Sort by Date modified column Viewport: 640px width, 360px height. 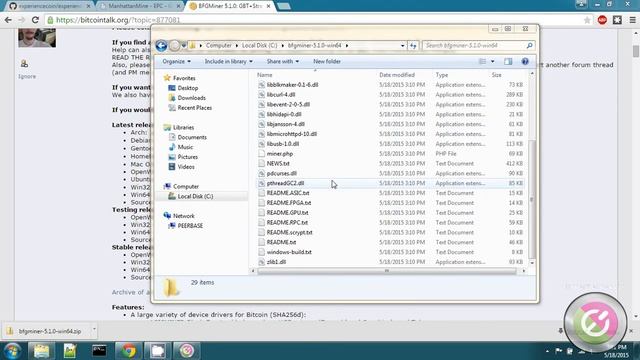(403, 75)
